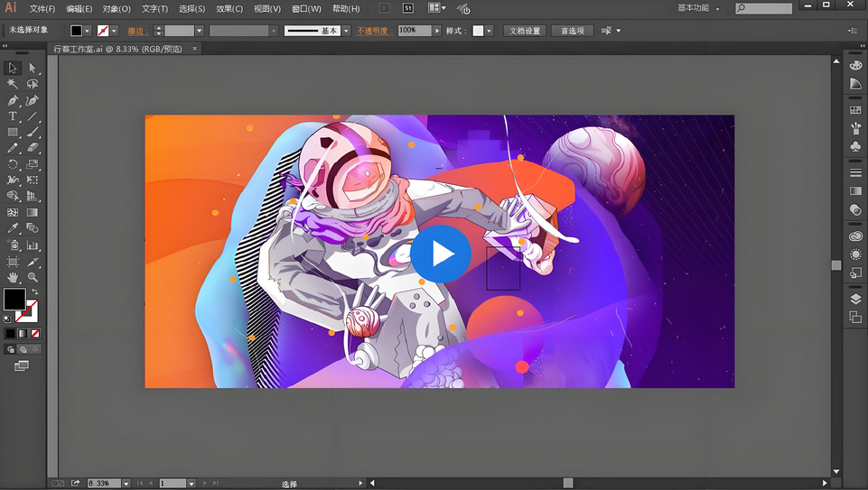Screen dimensions: 868x490
Task: Open the zoom level dropdown at bottom
Action: tap(126, 484)
